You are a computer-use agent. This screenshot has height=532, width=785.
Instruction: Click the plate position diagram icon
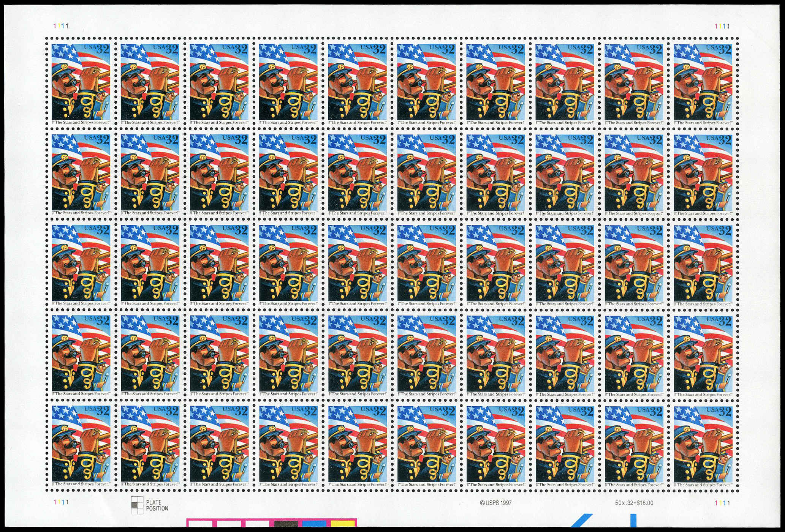coord(137,505)
